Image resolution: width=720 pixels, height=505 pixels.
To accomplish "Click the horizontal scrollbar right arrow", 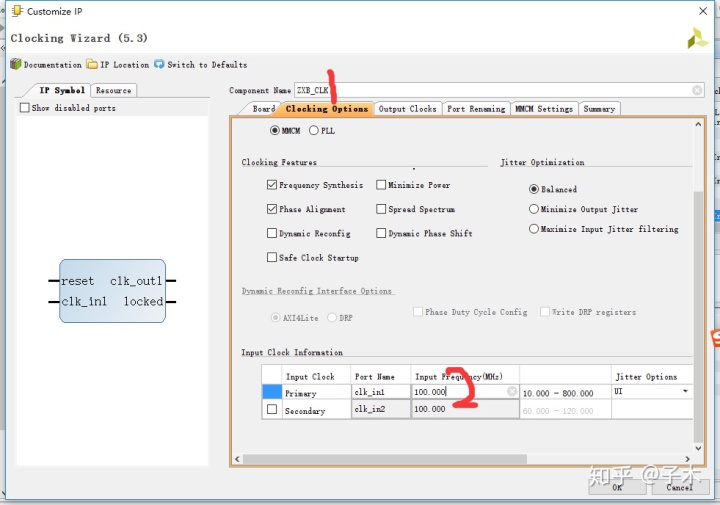I will (687, 459).
